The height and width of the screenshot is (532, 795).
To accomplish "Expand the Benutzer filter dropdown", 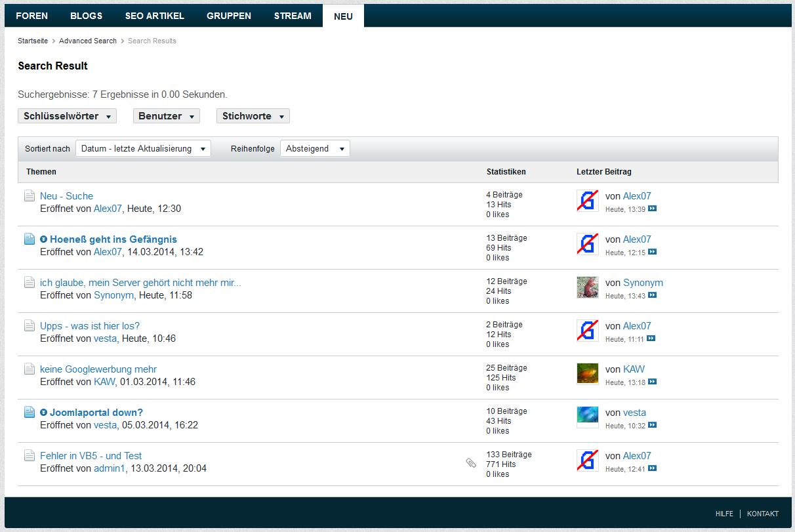I will coord(166,116).
